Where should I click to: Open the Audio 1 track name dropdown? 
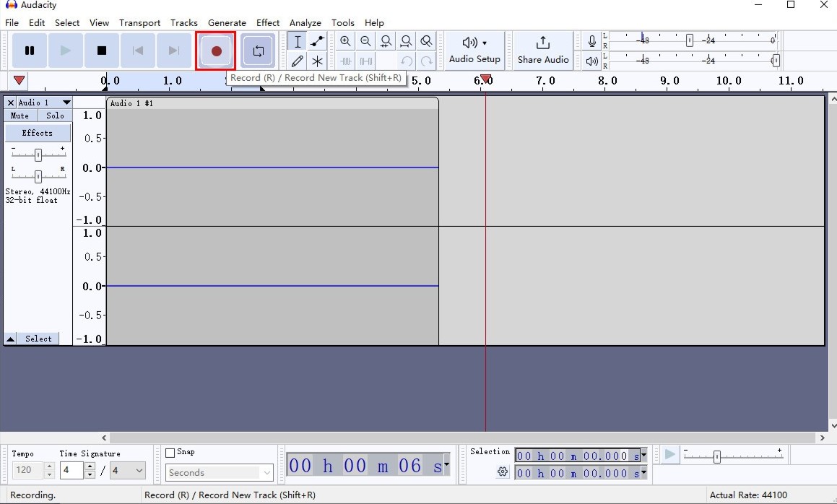click(66, 103)
